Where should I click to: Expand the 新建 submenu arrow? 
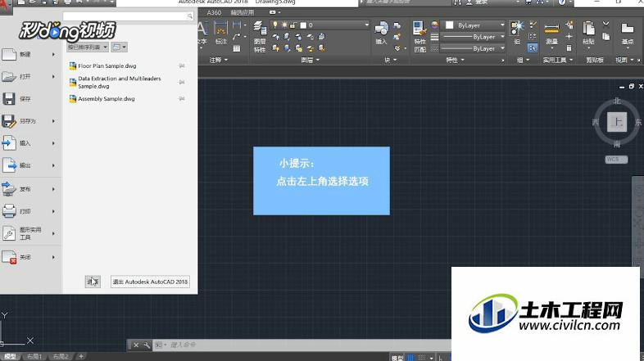tap(53, 54)
